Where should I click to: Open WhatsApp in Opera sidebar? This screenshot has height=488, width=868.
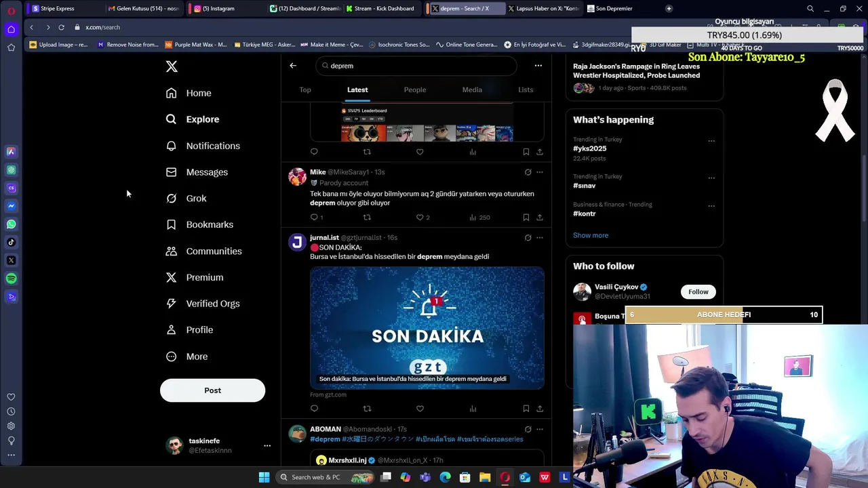11,224
